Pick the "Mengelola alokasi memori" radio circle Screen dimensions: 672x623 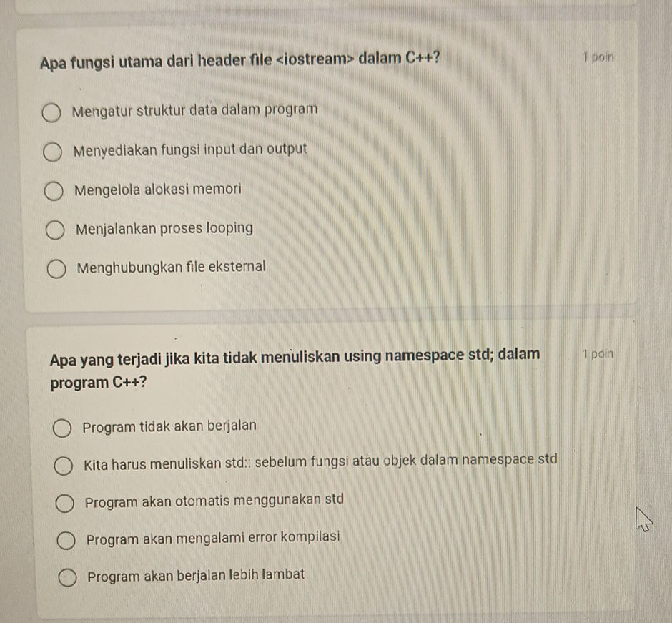tap(55, 192)
